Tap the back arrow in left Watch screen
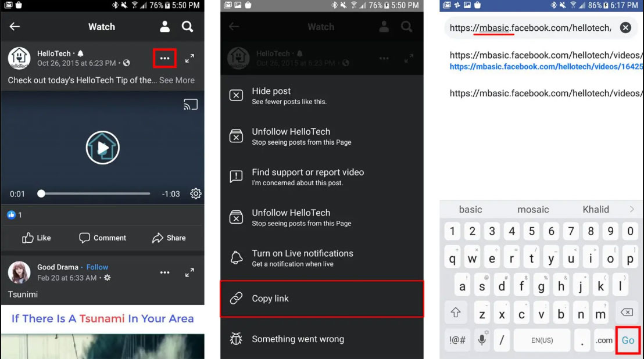The height and width of the screenshot is (359, 644). [15, 27]
